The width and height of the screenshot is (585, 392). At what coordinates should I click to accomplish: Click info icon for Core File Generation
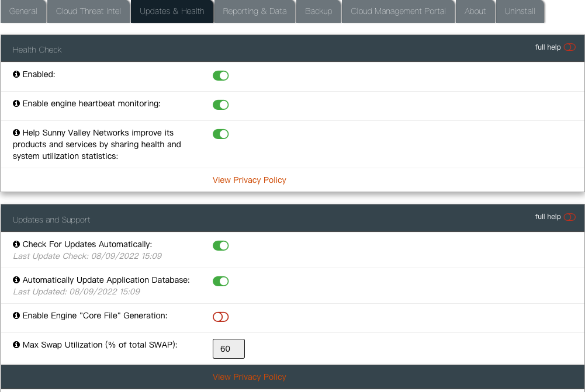(x=16, y=316)
